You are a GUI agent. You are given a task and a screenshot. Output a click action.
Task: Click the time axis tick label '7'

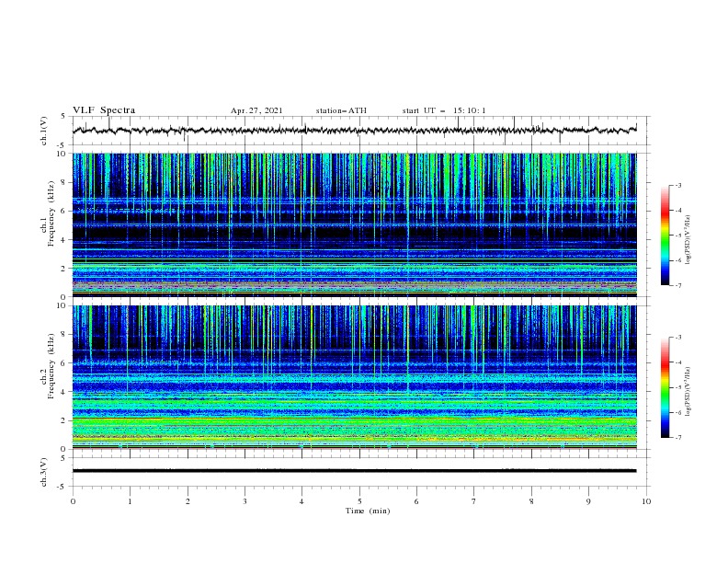473,501
